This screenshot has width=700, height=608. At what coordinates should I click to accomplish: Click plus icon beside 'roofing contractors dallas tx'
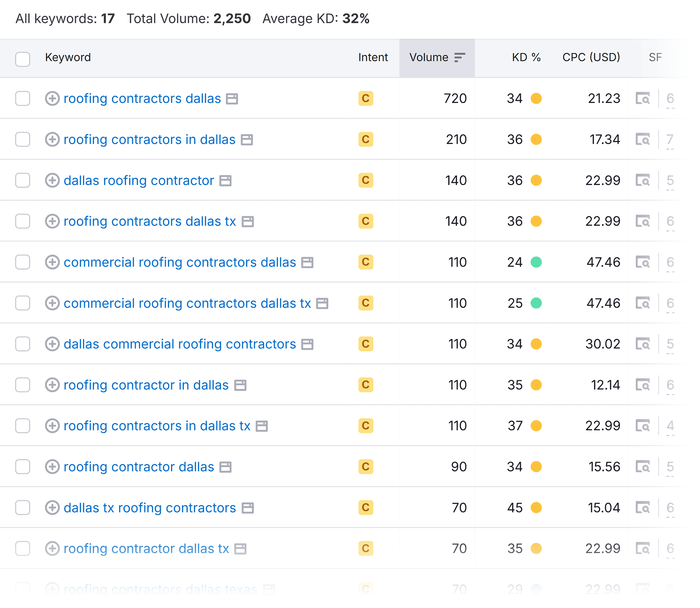52,221
